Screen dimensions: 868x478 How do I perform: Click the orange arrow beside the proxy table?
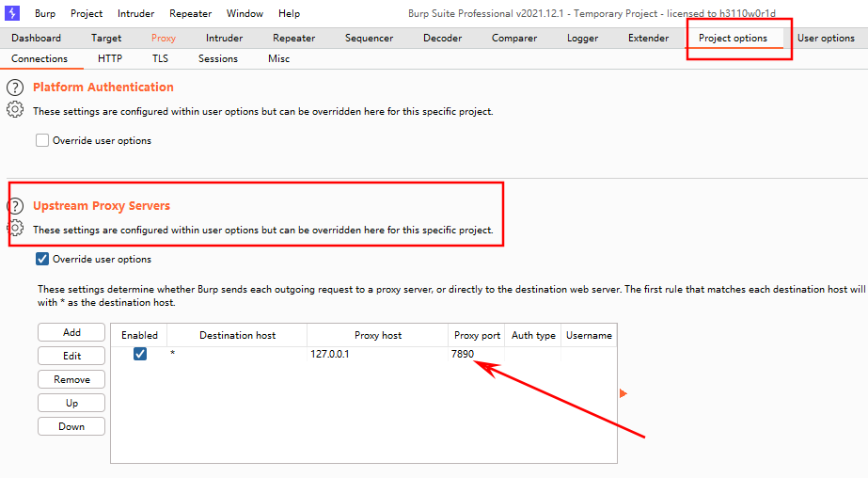point(623,394)
